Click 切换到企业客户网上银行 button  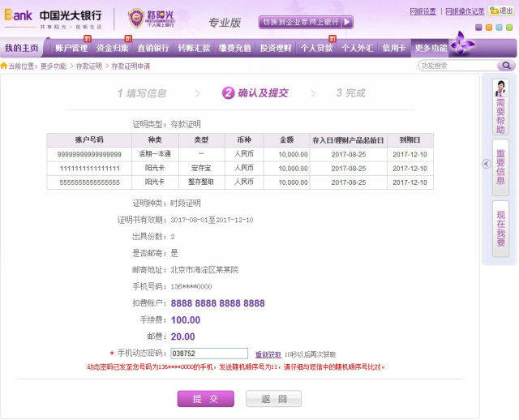pos(306,22)
